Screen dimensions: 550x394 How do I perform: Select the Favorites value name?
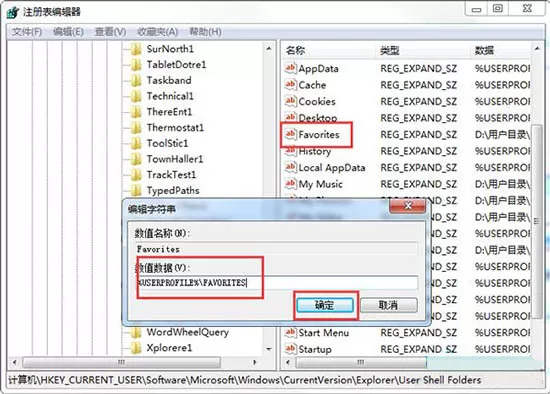pyautogui.click(x=319, y=134)
